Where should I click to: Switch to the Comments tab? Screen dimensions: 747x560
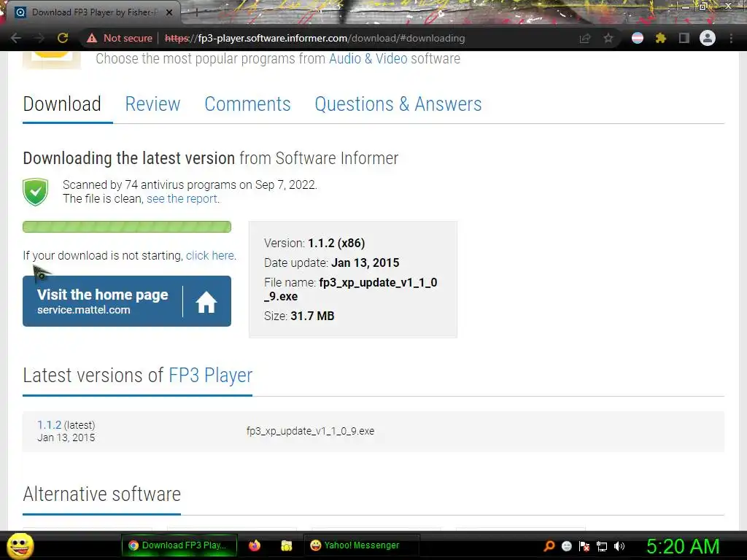(x=247, y=104)
